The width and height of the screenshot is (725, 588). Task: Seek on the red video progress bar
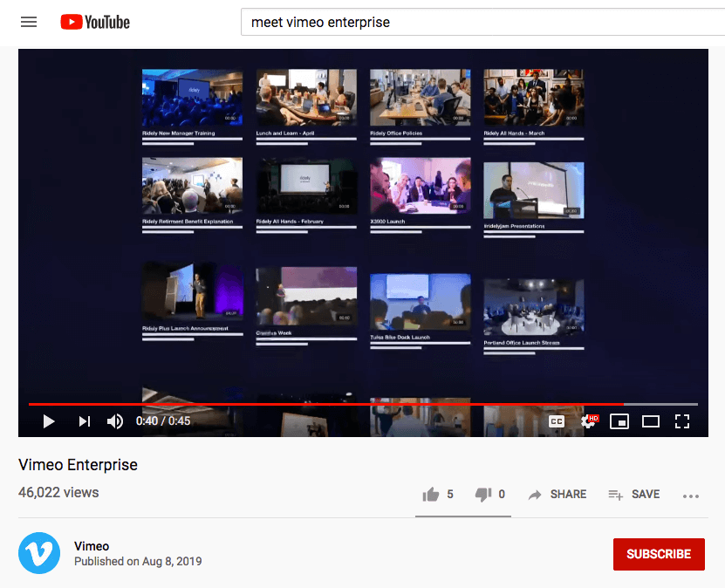click(x=363, y=404)
